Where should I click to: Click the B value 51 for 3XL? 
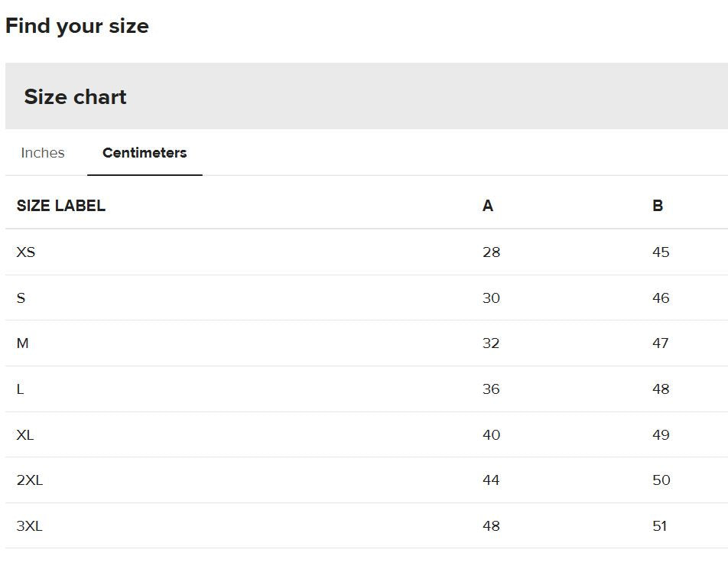pyautogui.click(x=659, y=526)
